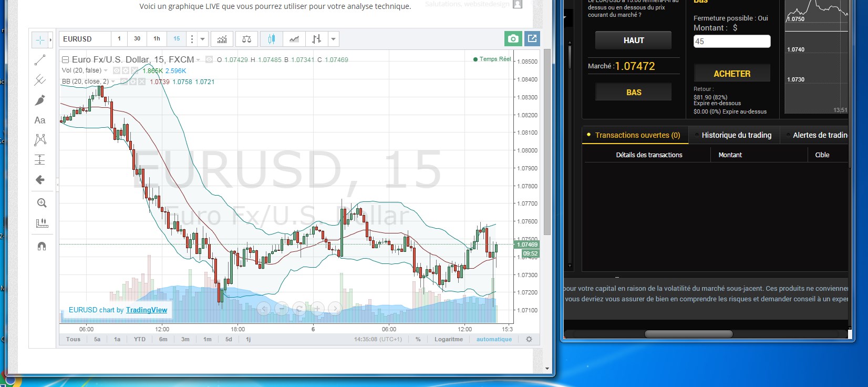Toggle percent scale mode

click(x=418, y=339)
